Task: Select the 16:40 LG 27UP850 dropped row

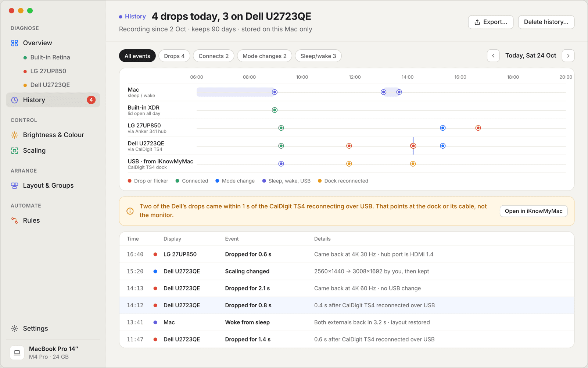Action: 347,254
